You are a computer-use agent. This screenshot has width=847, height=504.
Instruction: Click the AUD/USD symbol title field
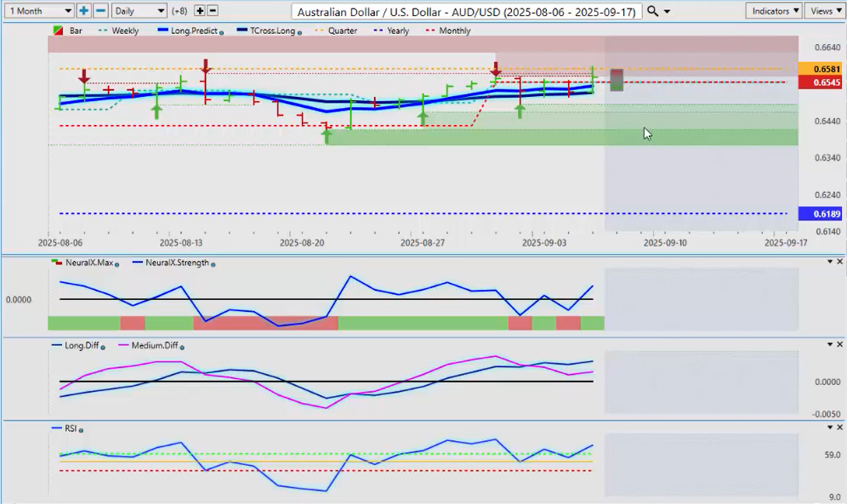466,11
